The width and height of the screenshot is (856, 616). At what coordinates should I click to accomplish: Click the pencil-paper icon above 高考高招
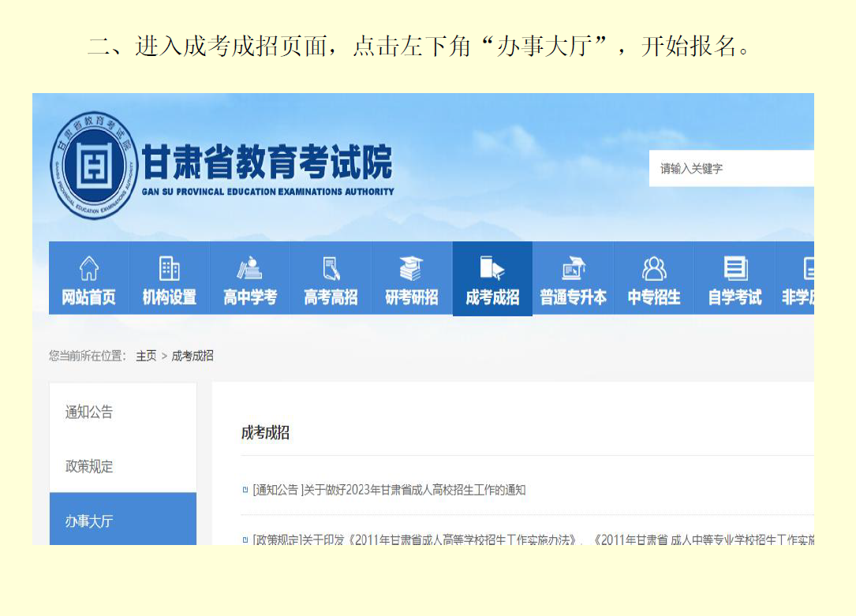click(331, 269)
